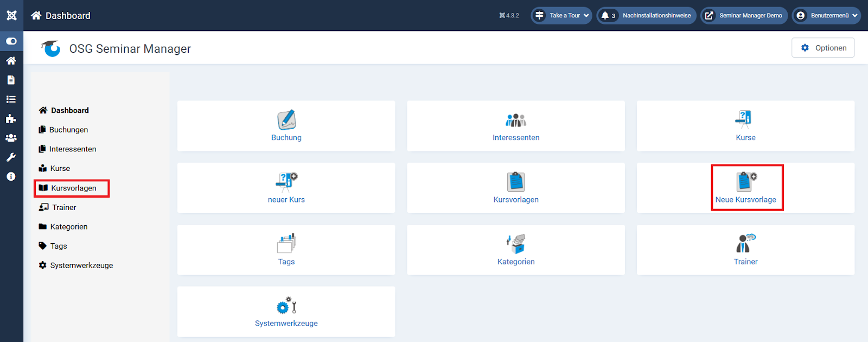The height and width of the screenshot is (342, 868).
Task: Click the Interessenten people icon
Action: pyautogui.click(x=516, y=120)
